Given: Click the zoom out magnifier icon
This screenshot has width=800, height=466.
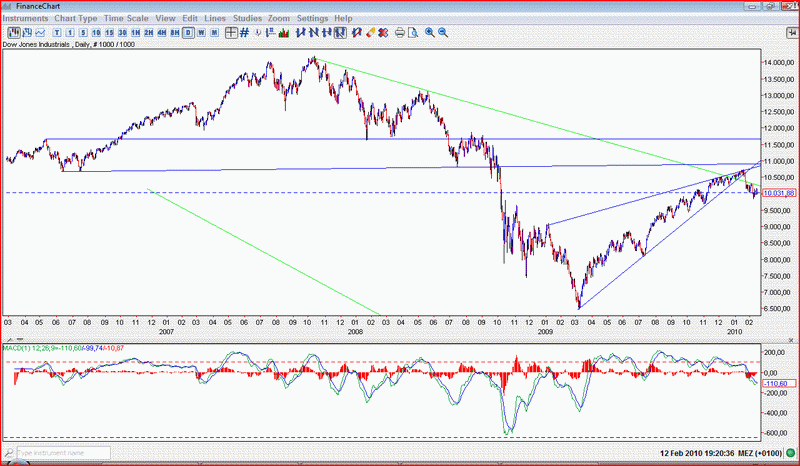Looking at the screenshot, I should [443, 33].
